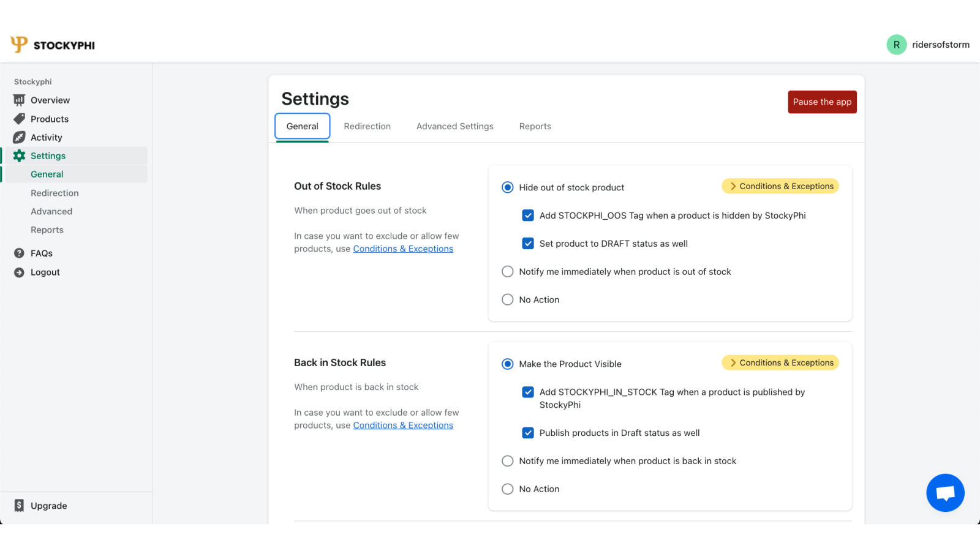
Task: Select Notify me when product out of stock
Action: click(508, 271)
